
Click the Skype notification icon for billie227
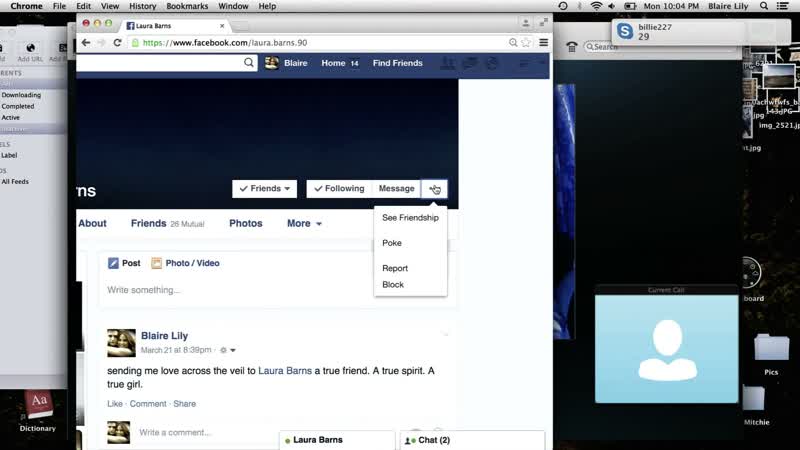click(x=624, y=31)
